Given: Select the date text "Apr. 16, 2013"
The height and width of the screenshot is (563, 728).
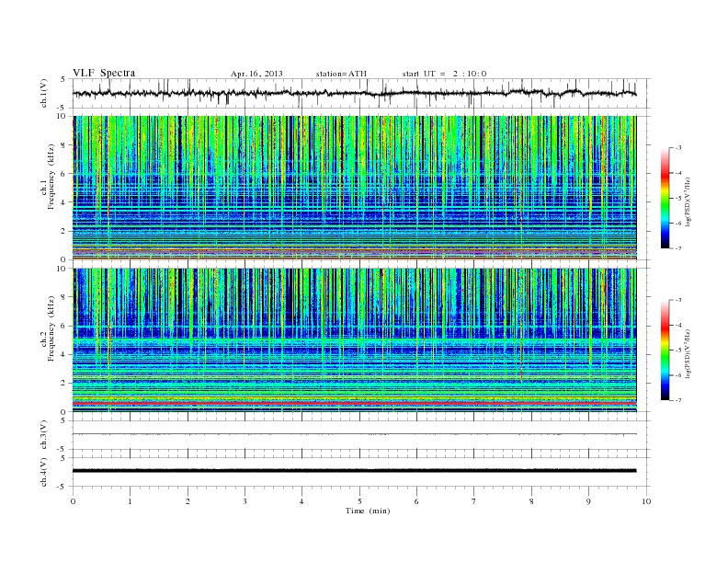Looking at the screenshot, I should pyautogui.click(x=256, y=74).
